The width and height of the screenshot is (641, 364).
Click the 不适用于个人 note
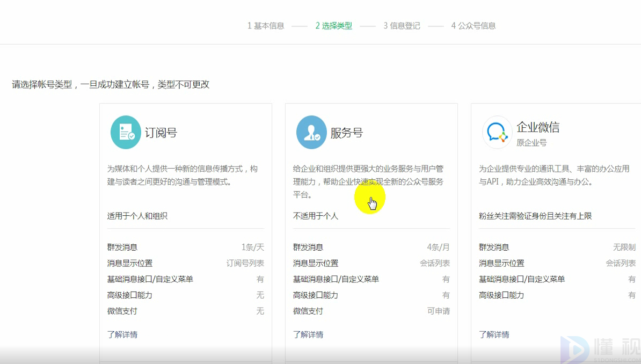(x=316, y=216)
